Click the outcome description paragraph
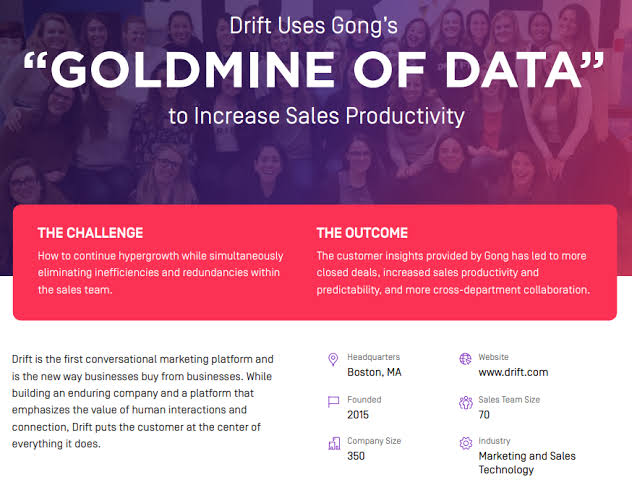Screen dimensions: 632x485 click(x=453, y=273)
